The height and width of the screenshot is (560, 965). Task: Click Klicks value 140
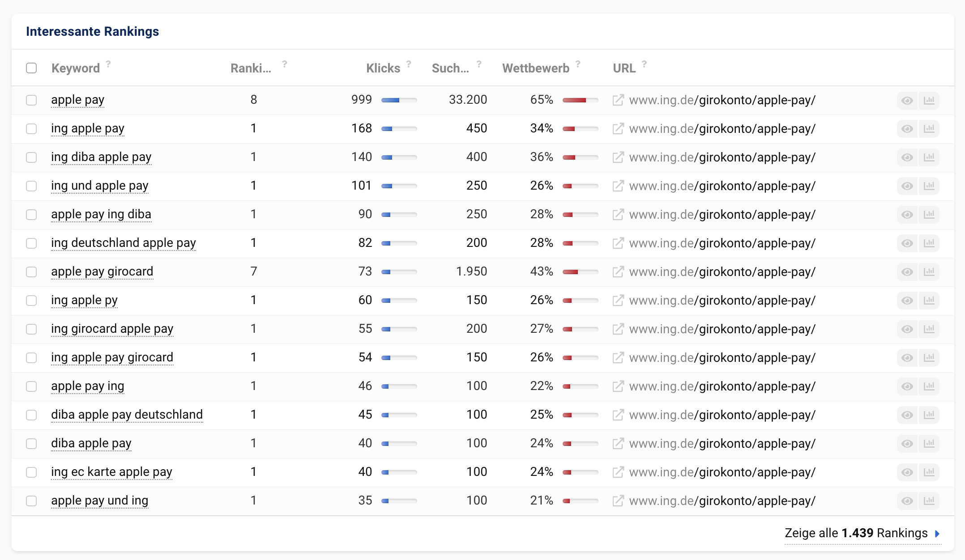coord(362,157)
